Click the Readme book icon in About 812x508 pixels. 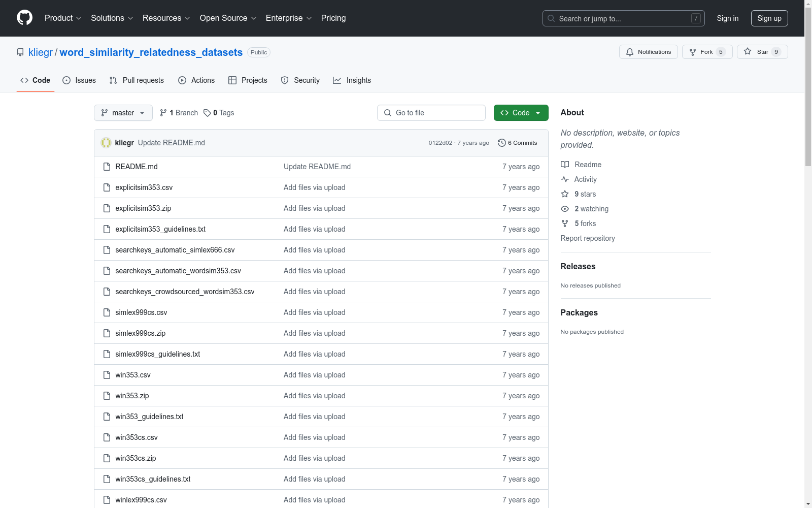pyautogui.click(x=565, y=165)
